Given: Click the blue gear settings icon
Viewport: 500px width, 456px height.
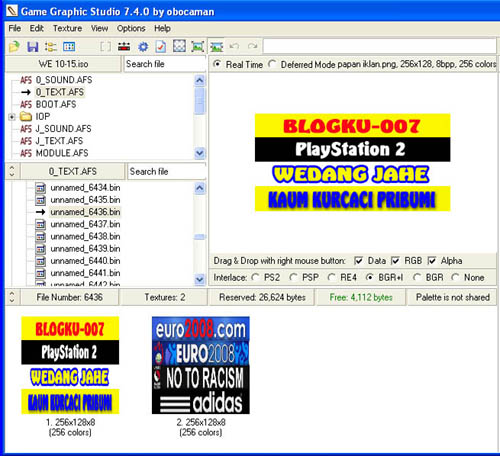Looking at the screenshot, I should (x=143, y=47).
